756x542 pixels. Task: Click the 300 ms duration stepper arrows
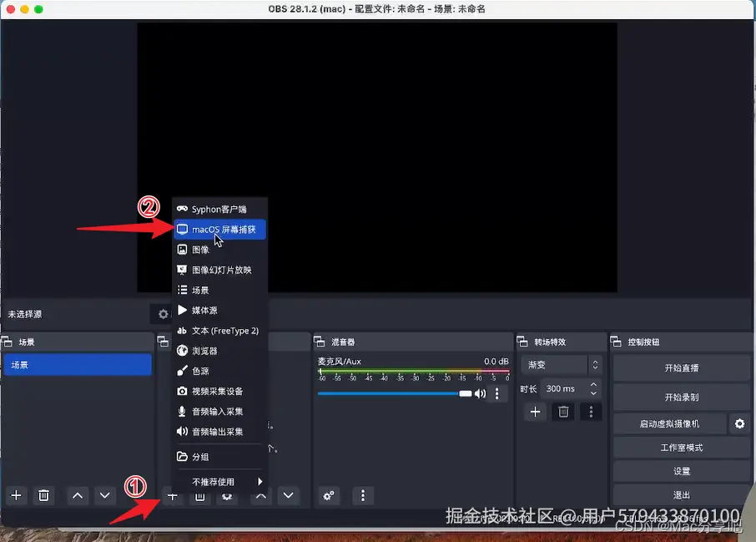tap(592, 388)
